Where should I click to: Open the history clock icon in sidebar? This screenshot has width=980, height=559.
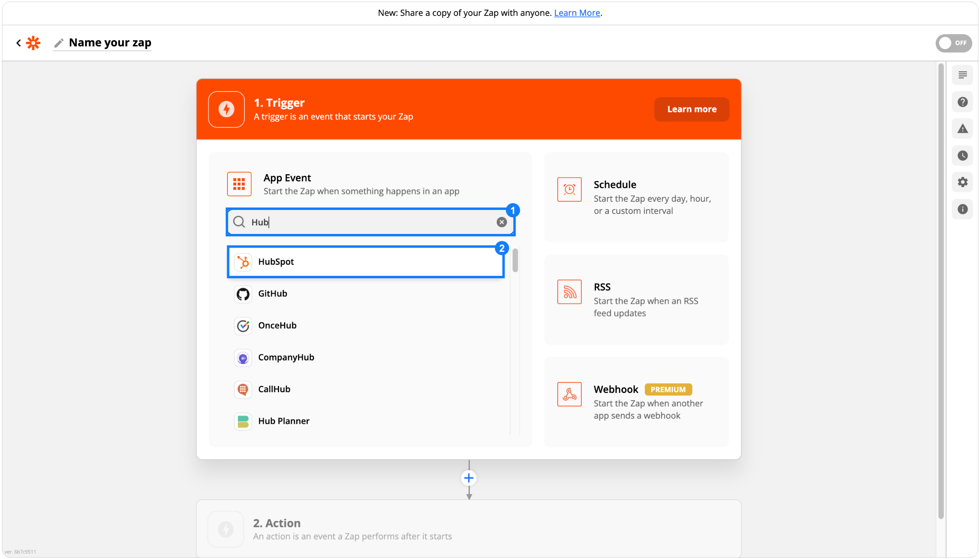pos(962,155)
